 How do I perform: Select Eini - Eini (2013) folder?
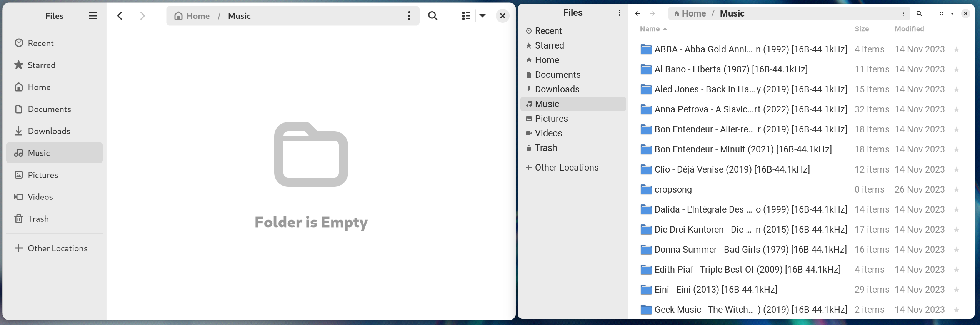(x=801, y=290)
